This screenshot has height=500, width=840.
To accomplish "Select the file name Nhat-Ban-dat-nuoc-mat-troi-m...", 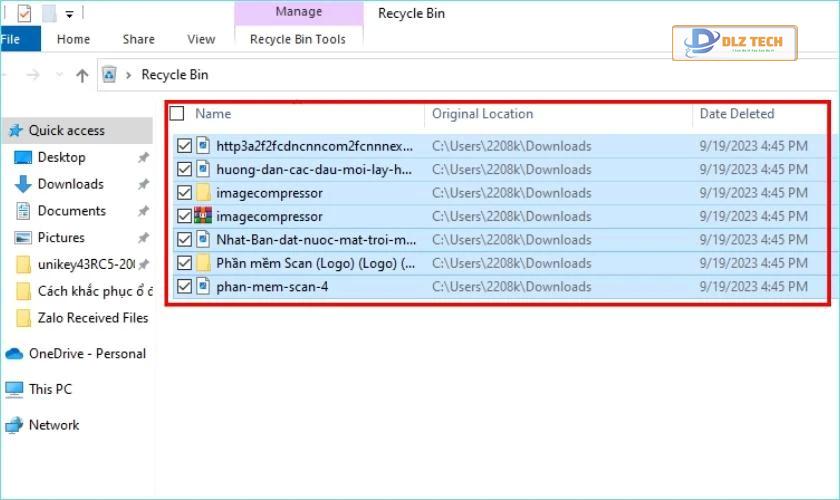I will (316, 240).
